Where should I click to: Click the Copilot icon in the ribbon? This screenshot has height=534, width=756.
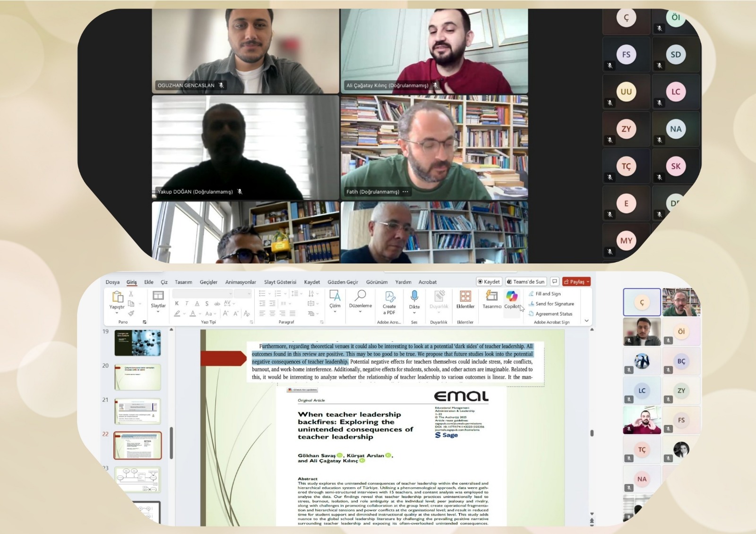point(511,297)
